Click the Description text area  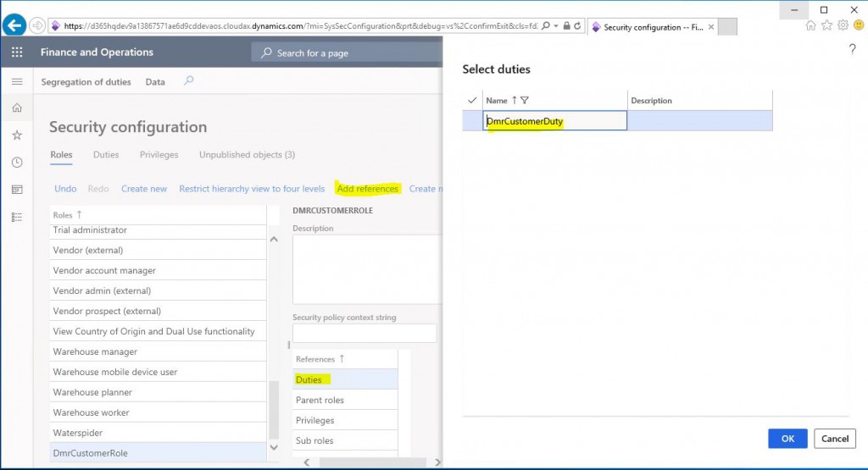367,269
